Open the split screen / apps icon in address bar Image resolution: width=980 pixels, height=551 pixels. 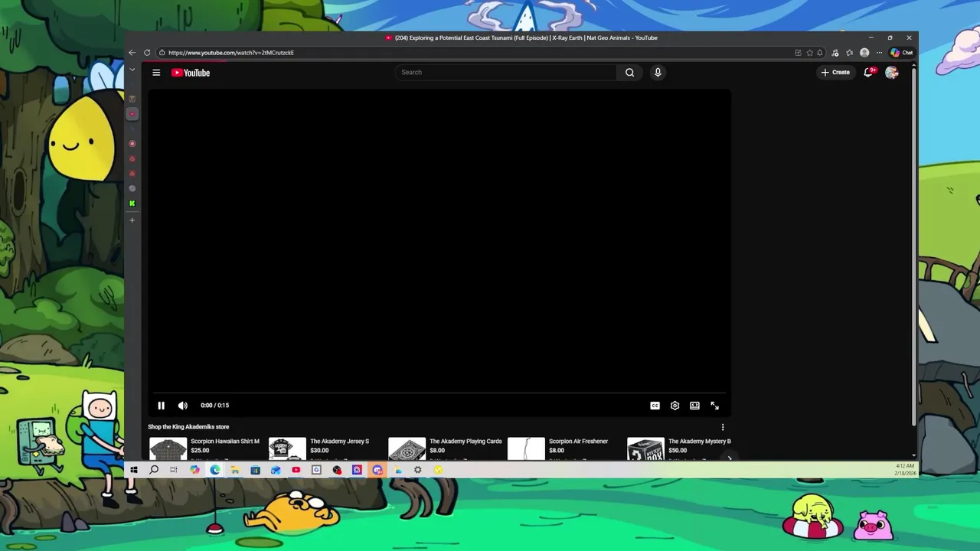[798, 53]
